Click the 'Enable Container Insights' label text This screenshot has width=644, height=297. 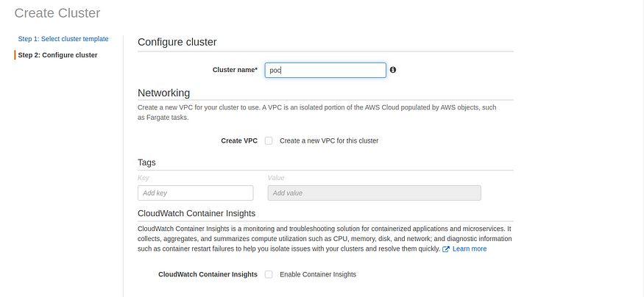tap(318, 274)
